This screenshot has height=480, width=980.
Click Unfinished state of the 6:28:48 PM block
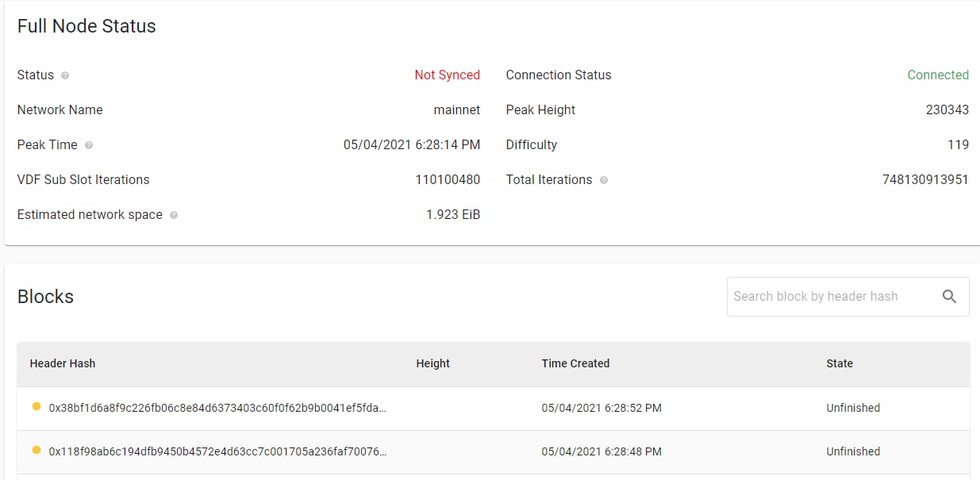(853, 451)
